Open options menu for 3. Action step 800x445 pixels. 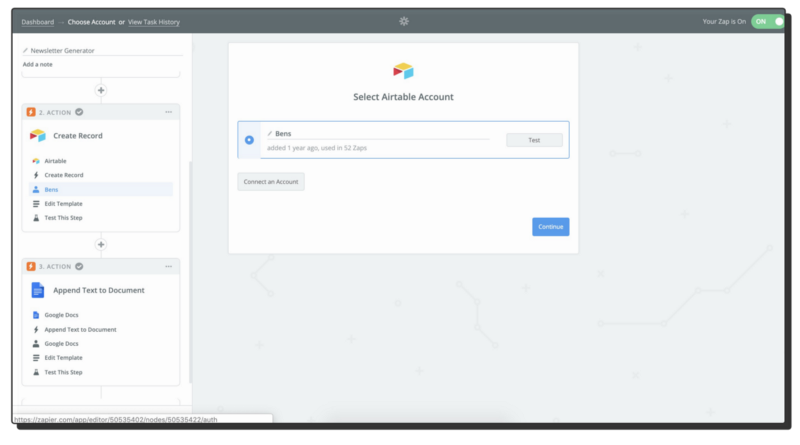pyautogui.click(x=168, y=266)
